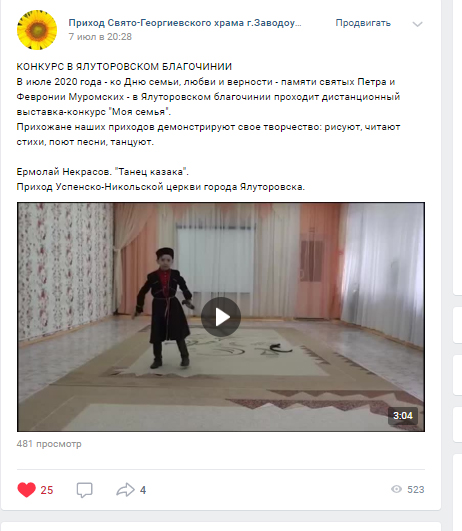
Task: Expand the post options chevron menu
Action: click(417, 24)
